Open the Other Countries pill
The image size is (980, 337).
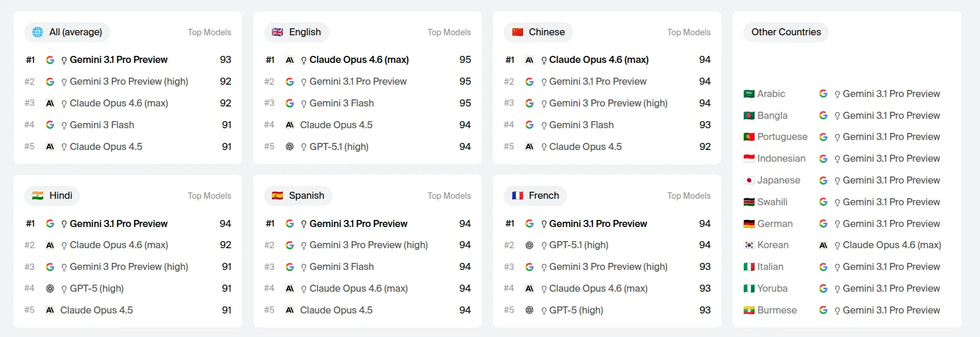786,32
